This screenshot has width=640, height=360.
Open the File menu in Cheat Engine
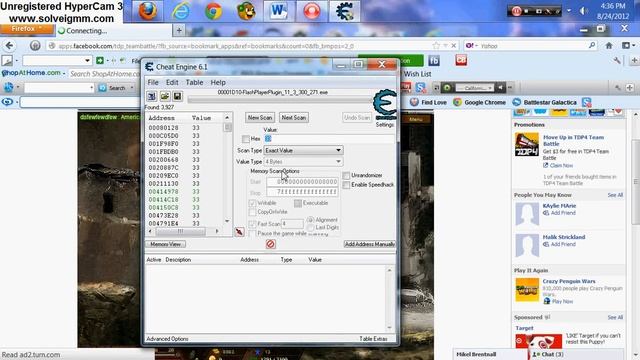point(153,82)
